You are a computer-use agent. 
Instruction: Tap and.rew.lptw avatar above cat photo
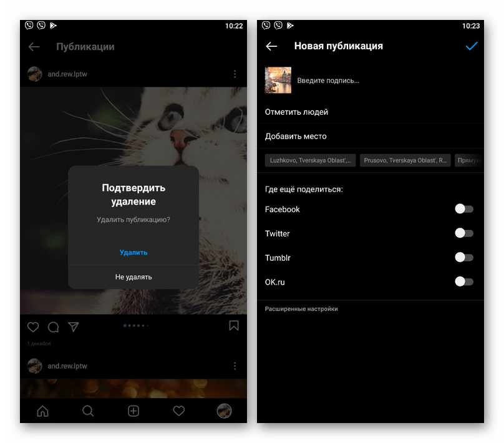coord(34,74)
